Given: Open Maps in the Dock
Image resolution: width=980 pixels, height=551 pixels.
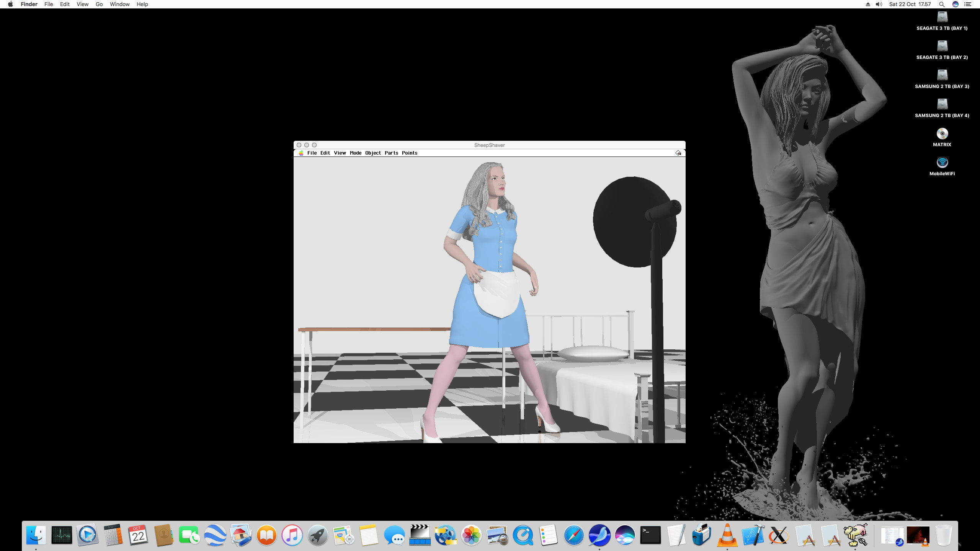Looking at the screenshot, I should [x=343, y=535].
